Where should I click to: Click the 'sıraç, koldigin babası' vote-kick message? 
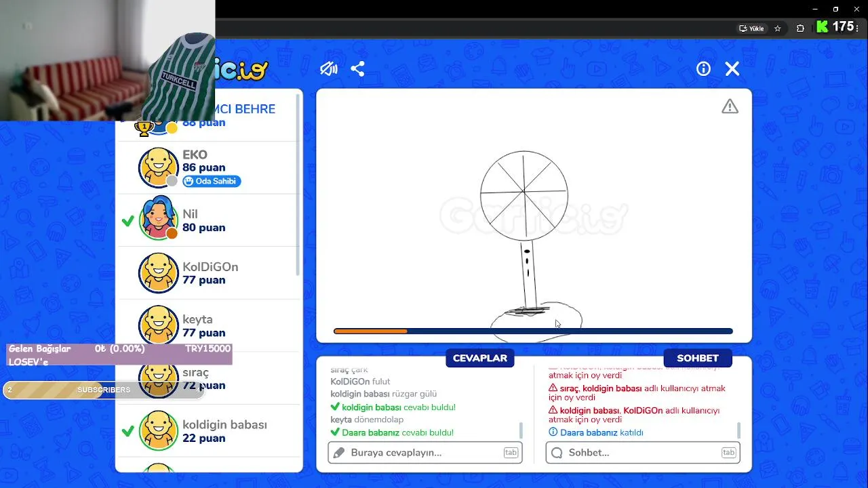[x=637, y=393]
